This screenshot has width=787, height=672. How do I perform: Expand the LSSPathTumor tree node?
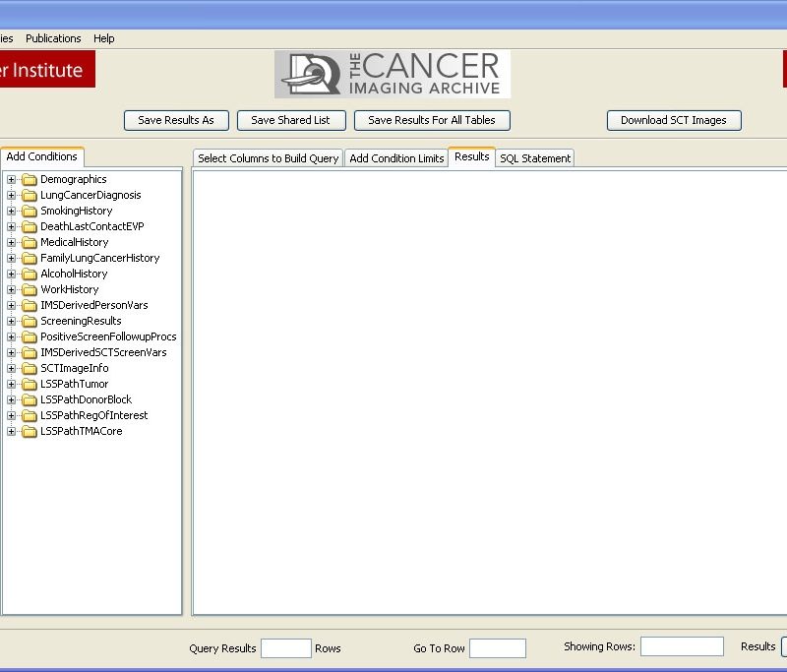pyautogui.click(x=11, y=384)
